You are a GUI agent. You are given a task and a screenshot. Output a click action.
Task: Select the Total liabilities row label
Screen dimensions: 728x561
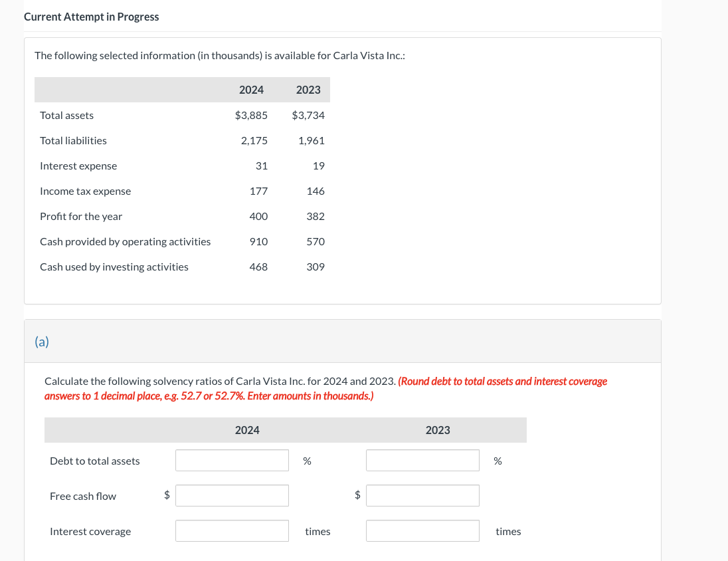pos(73,140)
